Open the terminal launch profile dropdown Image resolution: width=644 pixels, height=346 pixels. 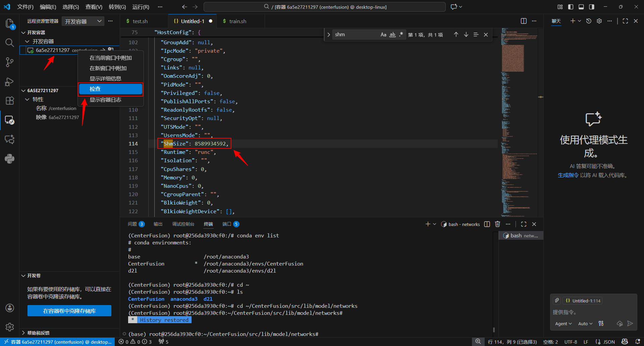(x=435, y=224)
